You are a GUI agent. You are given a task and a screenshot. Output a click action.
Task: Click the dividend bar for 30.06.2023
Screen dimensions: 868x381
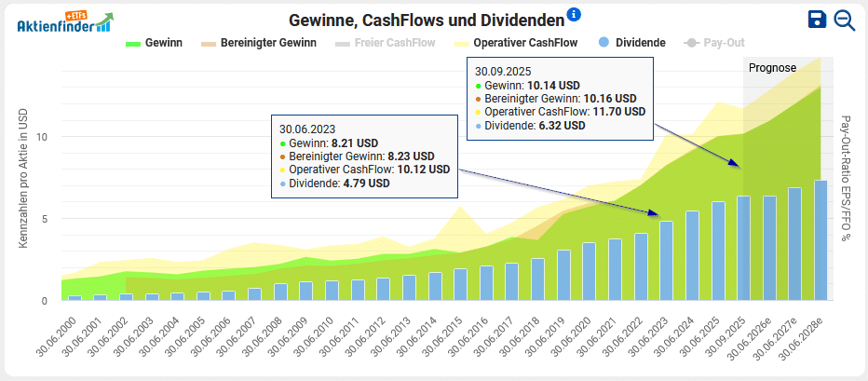point(666,261)
